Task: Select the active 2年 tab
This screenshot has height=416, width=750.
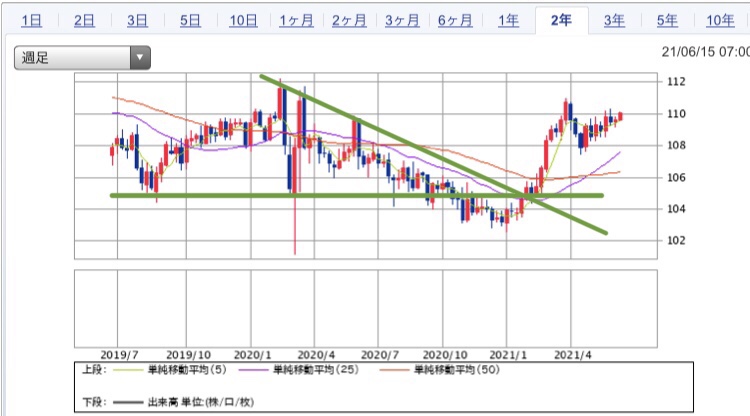Action: point(561,21)
